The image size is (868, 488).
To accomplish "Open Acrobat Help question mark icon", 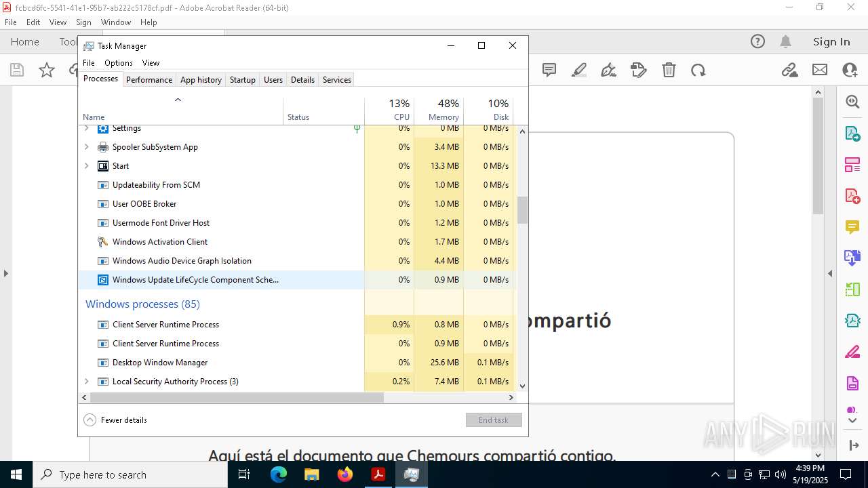I will [757, 41].
